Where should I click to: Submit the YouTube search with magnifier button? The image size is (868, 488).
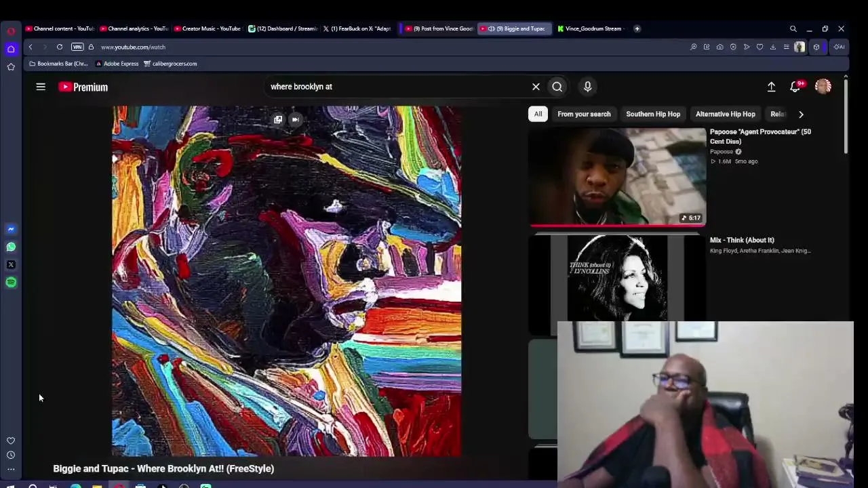557,87
